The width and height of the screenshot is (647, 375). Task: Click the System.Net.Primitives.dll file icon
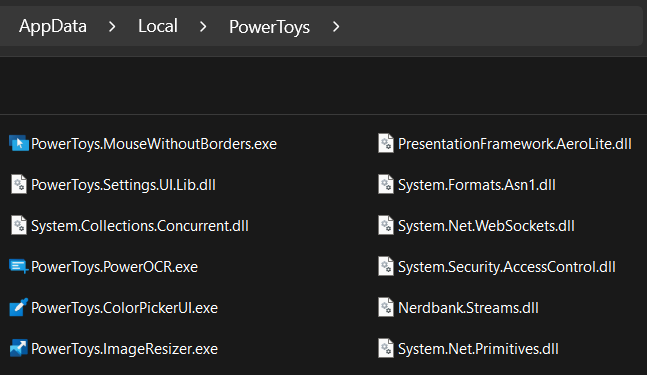pyautogui.click(x=386, y=348)
